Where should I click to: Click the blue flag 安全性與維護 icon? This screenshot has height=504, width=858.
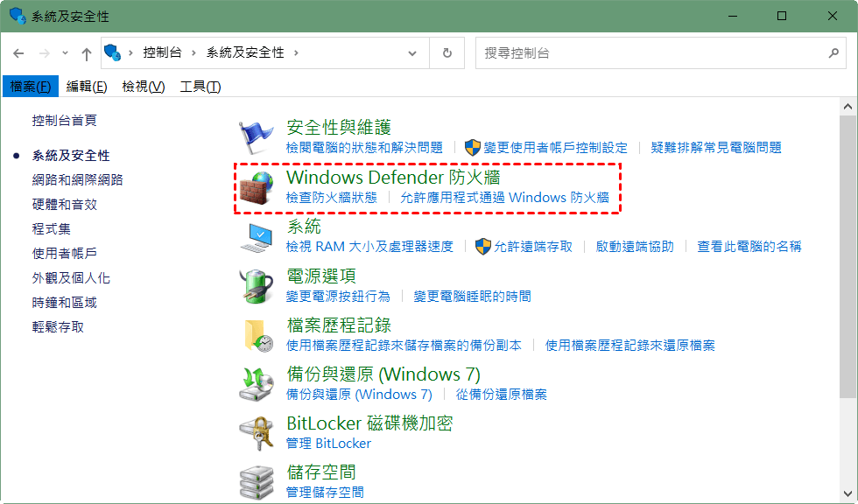click(x=256, y=137)
